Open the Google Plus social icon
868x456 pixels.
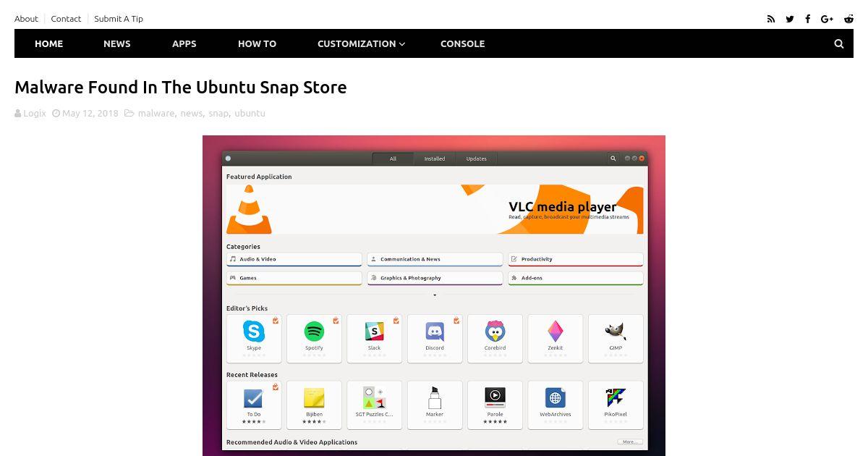(827, 20)
